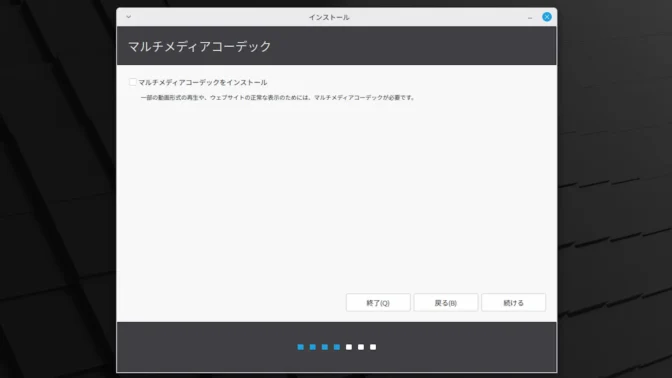Go back with the 戻る(B) button

pos(446,303)
